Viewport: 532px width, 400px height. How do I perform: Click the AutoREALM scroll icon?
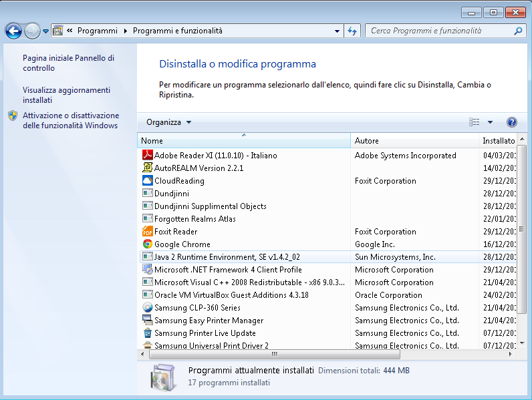click(148, 168)
